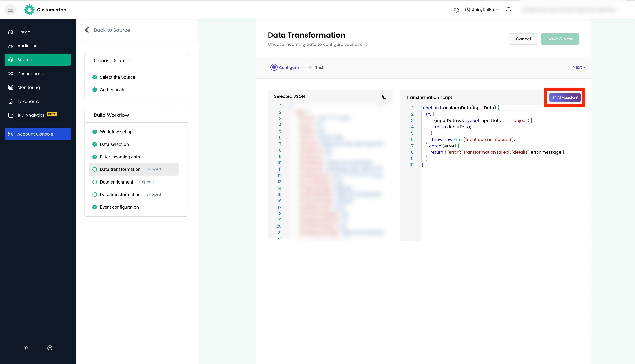Open Monitoring in the sidebar
Viewport: 635px width, 364px height.
coord(38,87)
